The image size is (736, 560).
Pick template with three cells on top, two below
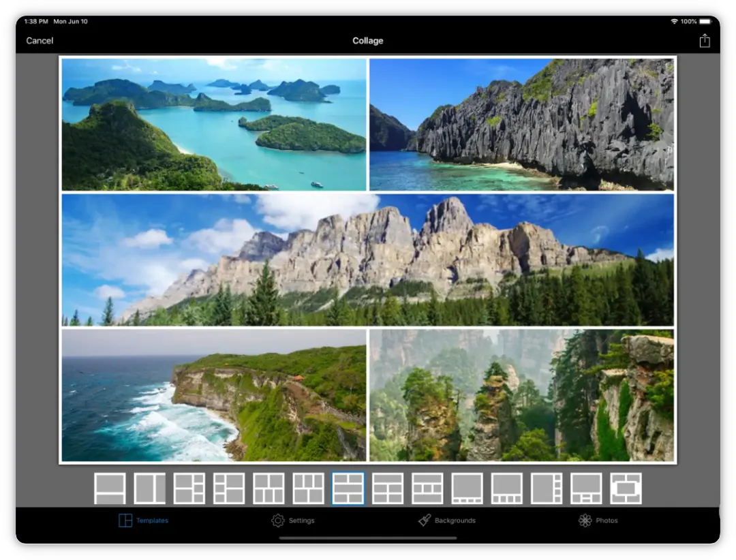click(x=309, y=488)
